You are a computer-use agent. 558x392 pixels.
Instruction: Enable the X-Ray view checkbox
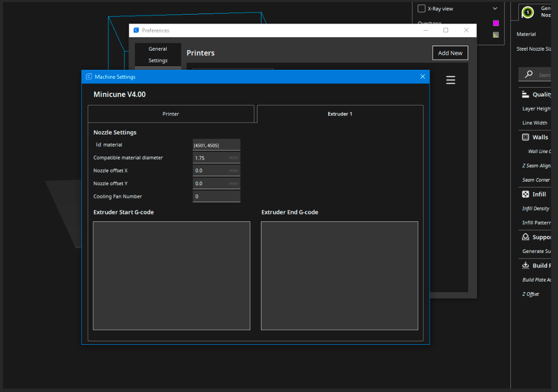[422, 9]
